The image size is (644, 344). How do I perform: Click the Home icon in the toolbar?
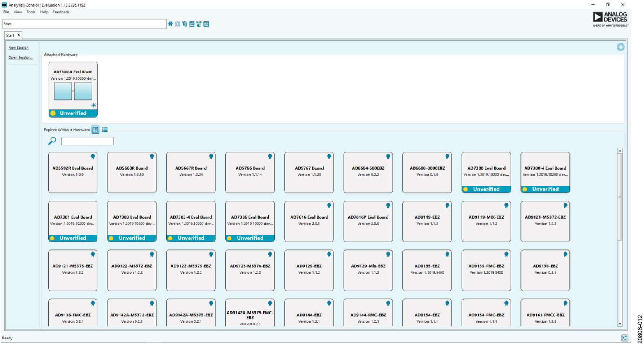[x=170, y=24]
